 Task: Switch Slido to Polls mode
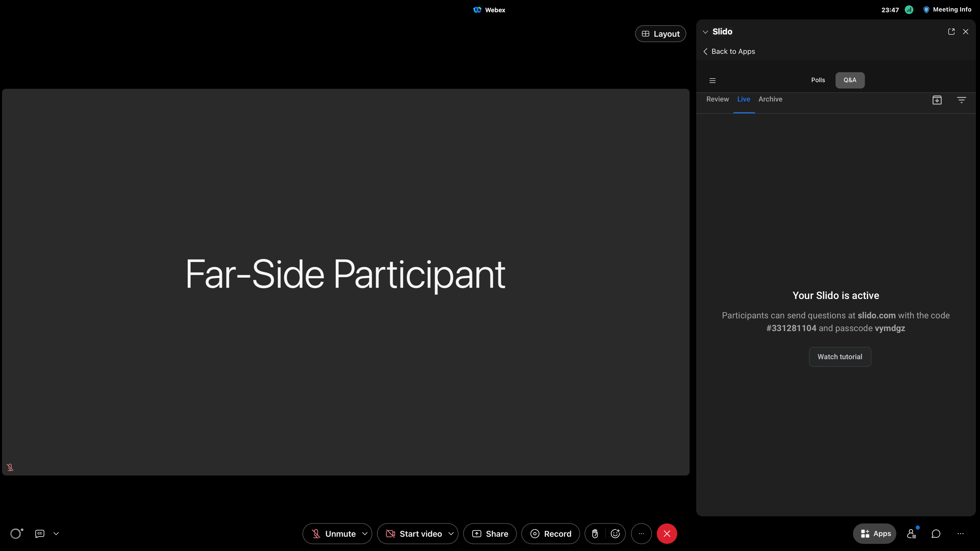coord(817,80)
